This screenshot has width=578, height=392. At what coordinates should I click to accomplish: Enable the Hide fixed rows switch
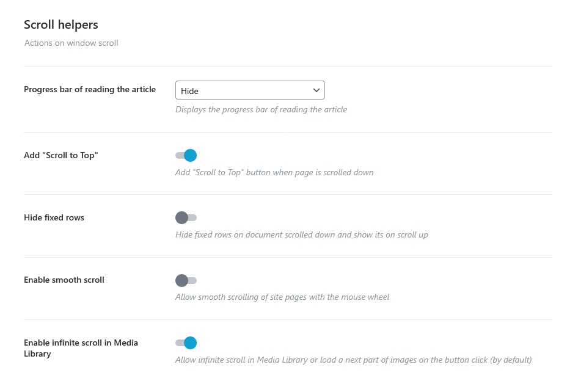pyautogui.click(x=186, y=218)
